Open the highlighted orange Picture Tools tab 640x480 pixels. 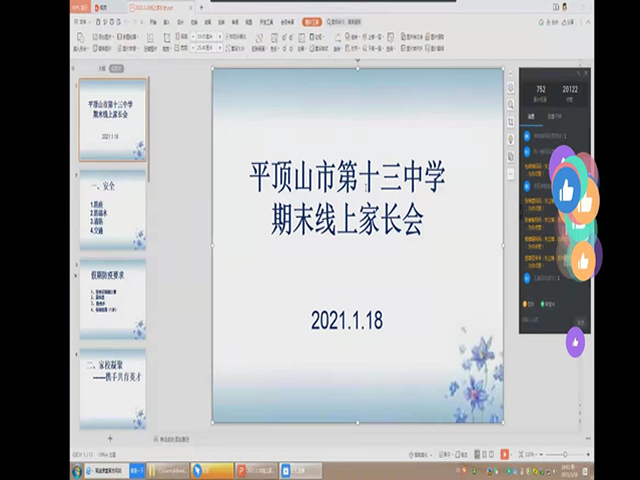click(x=309, y=19)
